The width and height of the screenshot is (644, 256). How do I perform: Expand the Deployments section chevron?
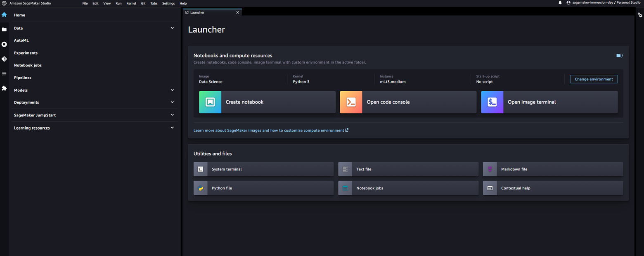point(172,102)
